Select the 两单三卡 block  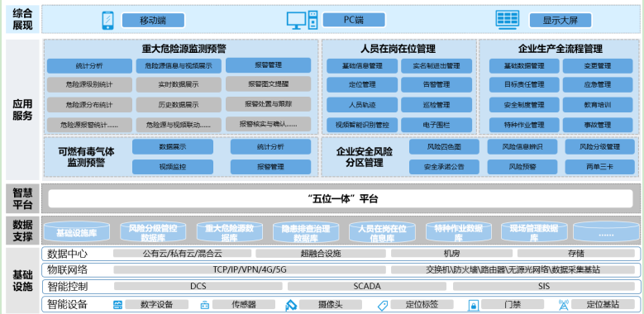599,167
